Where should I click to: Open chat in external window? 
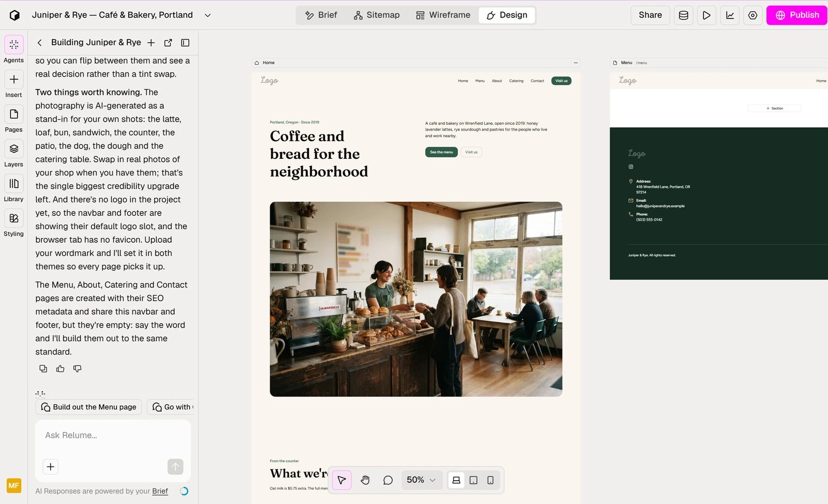pos(168,42)
